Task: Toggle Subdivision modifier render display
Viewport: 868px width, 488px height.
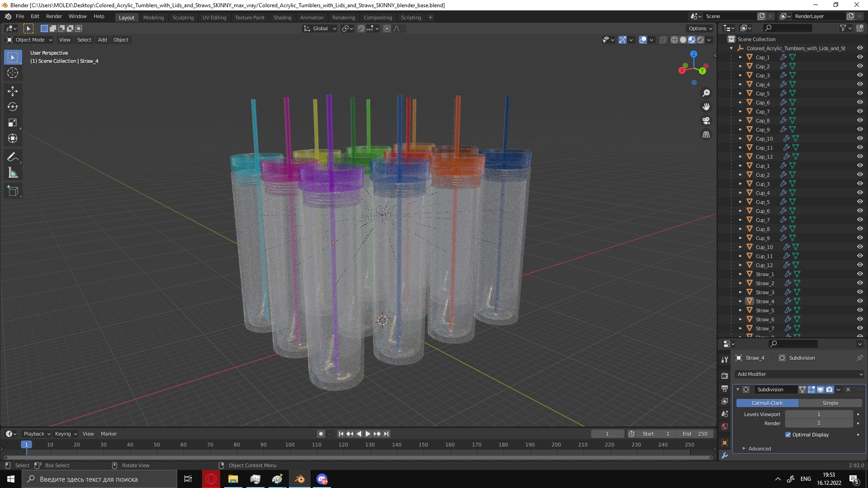Action: point(830,389)
